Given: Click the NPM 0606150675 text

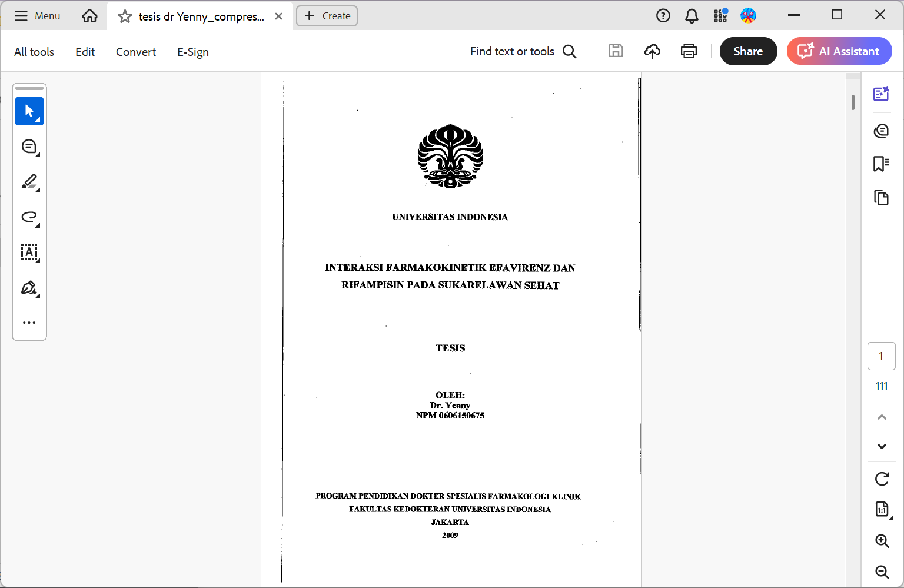Looking at the screenshot, I should (450, 416).
